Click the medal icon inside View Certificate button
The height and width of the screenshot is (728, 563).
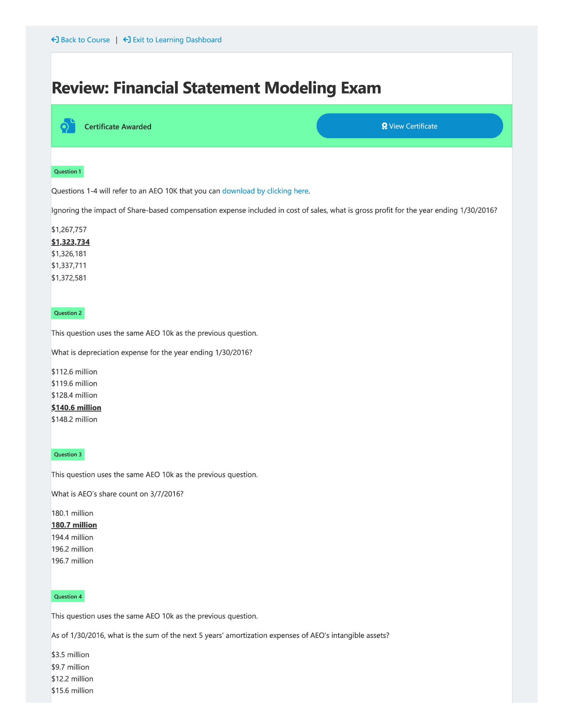[x=384, y=126]
